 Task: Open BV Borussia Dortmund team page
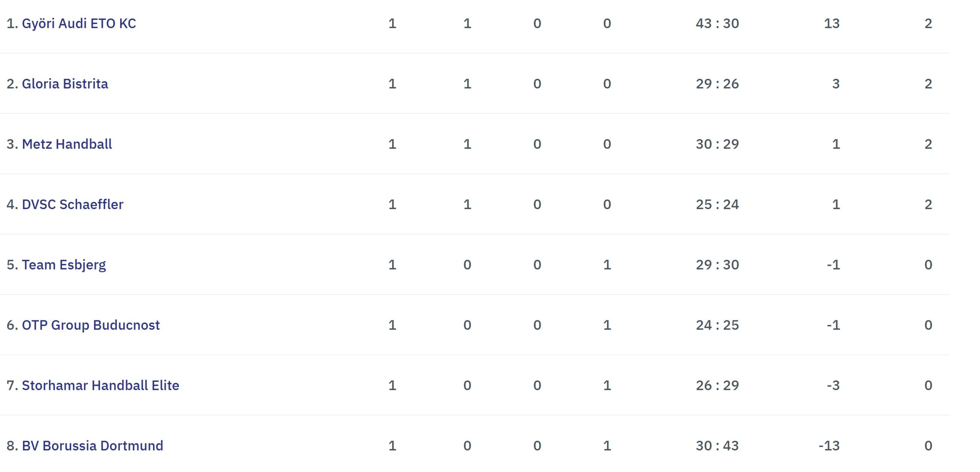tap(93, 446)
